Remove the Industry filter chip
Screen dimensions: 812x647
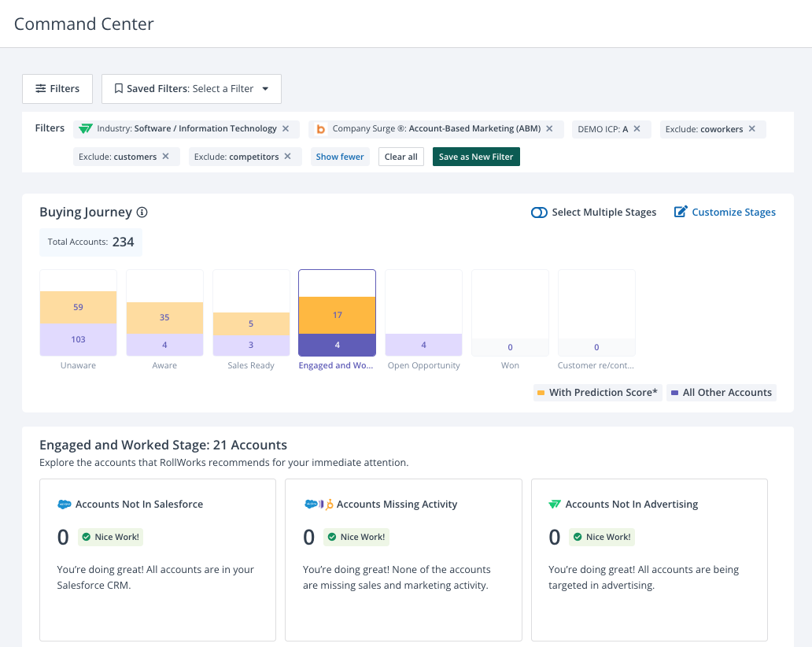click(286, 128)
